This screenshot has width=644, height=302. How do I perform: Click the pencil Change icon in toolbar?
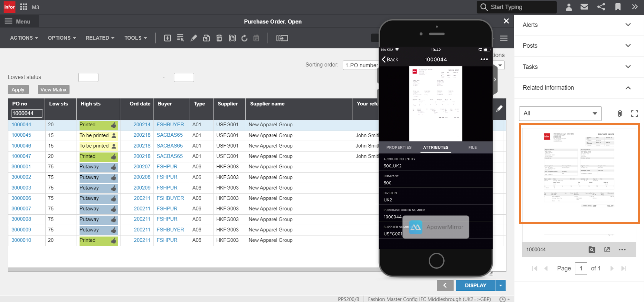click(194, 38)
